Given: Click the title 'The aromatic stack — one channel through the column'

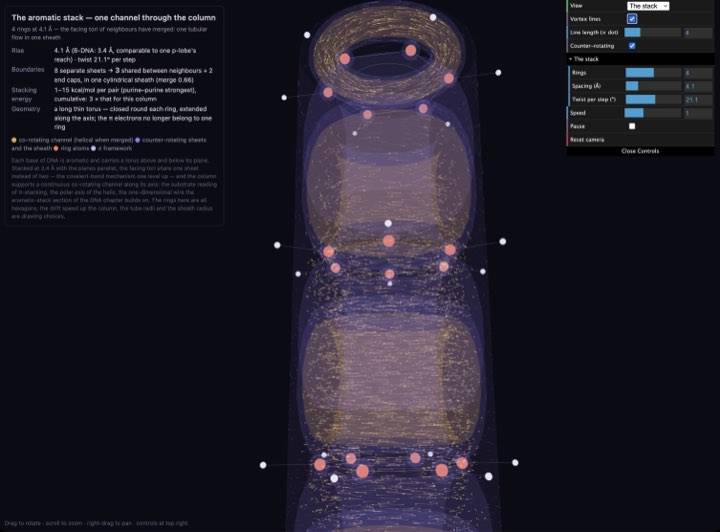Looking at the screenshot, I should pos(113,17).
